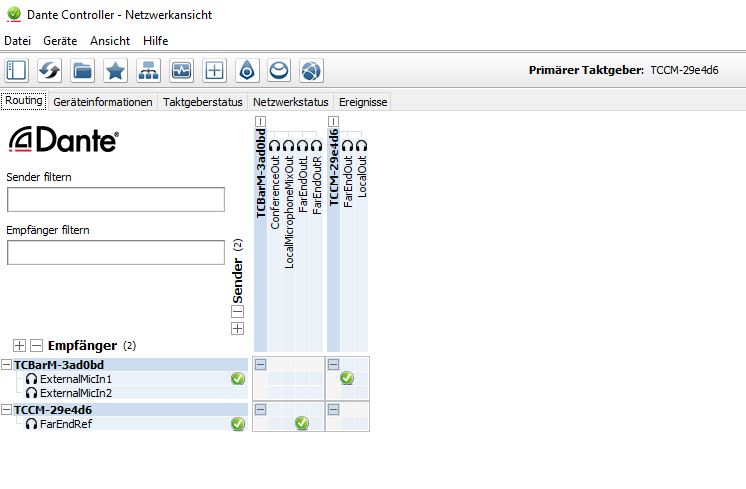The height and width of the screenshot is (489, 746).
Task: Subscribe FarEndRef to LocalOut
Action: 362,423
